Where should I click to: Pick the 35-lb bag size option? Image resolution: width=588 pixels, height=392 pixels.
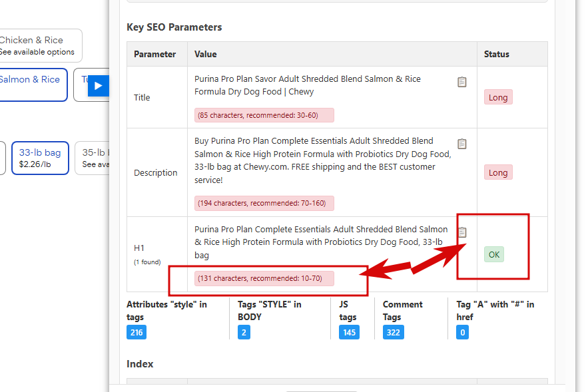(92, 158)
